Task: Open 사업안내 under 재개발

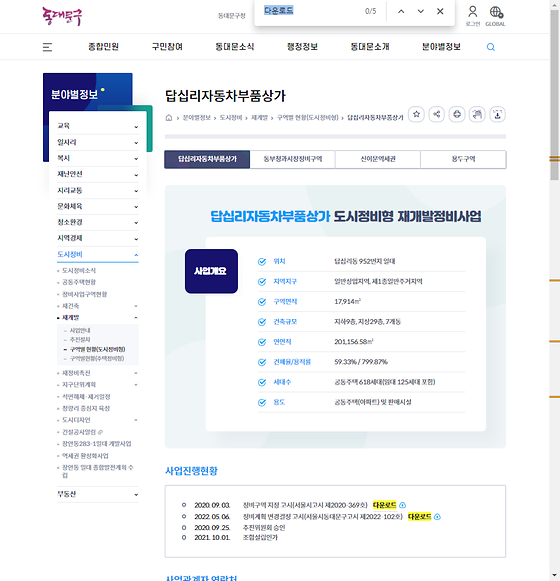Action: [x=80, y=330]
